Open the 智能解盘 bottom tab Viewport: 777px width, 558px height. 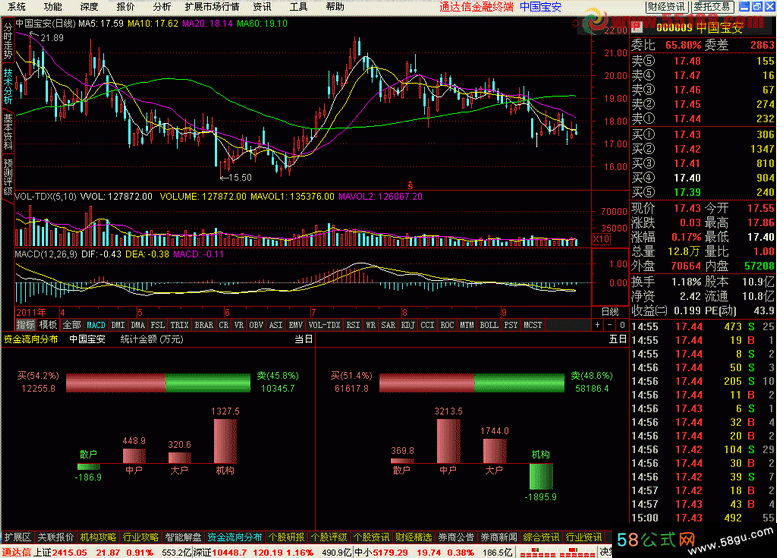(183, 537)
